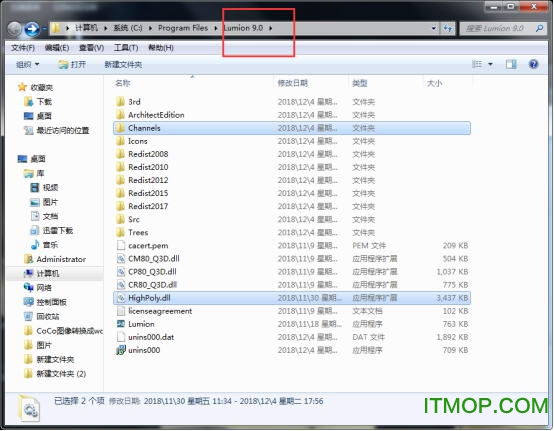Click the Redist2012 folder name
The image size is (554, 431).
(148, 180)
